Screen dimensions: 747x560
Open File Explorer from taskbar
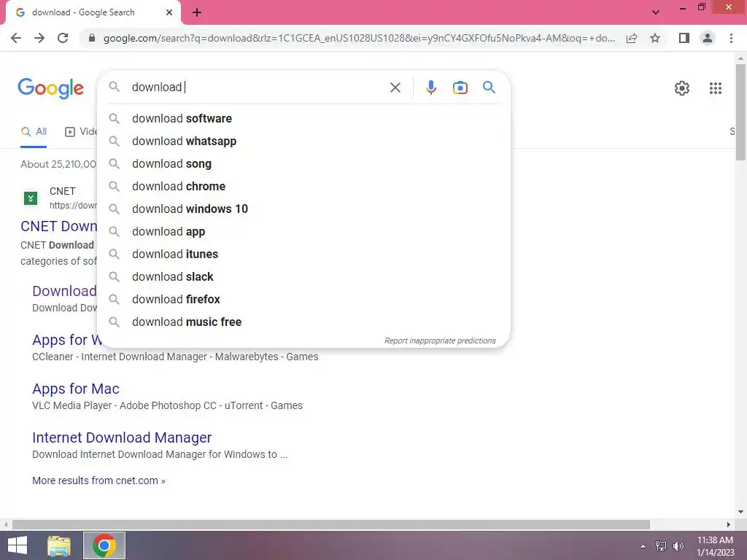point(59,545)
